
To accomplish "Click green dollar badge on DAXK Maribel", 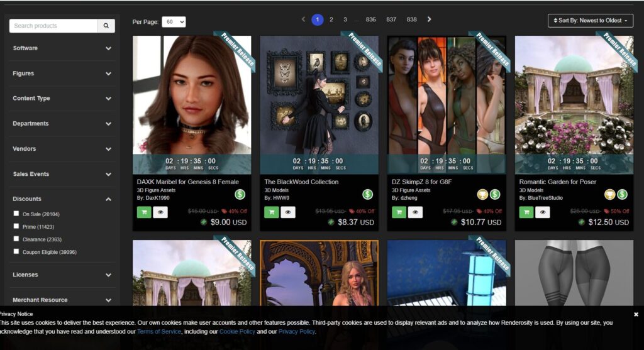I will [240, 194].
